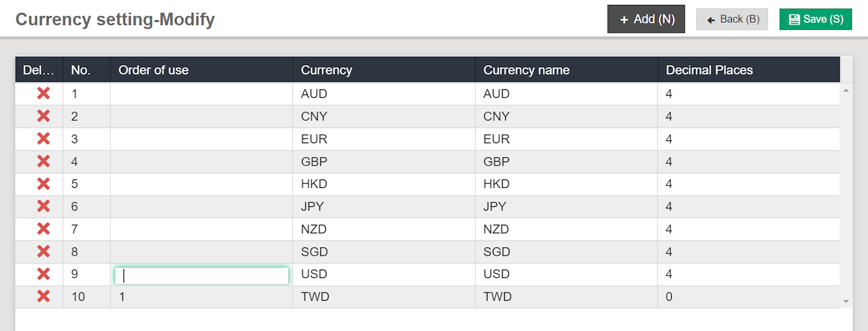Click the Add (N) button
868x331 pixels.
tap(646, 19)
